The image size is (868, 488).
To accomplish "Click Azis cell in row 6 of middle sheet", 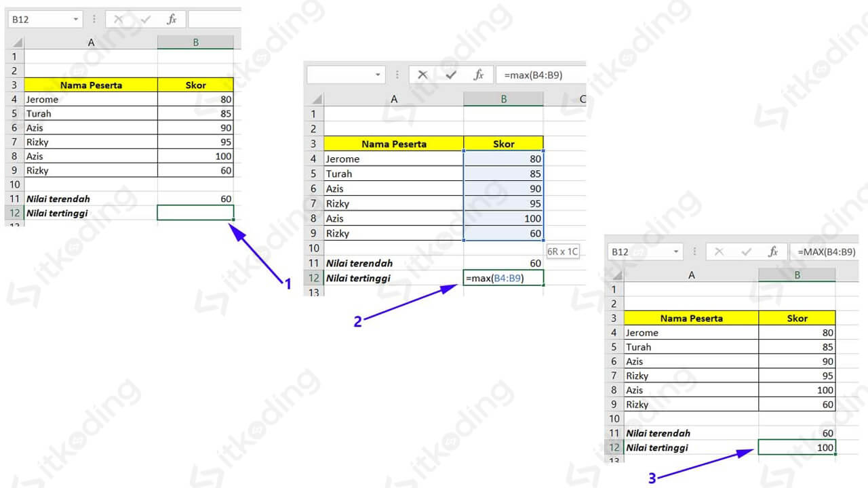I will click(394, 188).
